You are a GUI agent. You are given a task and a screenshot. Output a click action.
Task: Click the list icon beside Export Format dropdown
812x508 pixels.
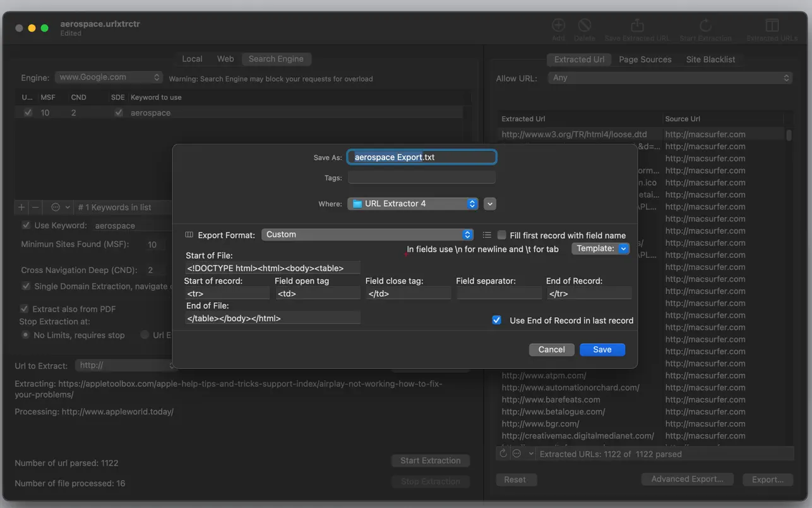tap(487, 235)
